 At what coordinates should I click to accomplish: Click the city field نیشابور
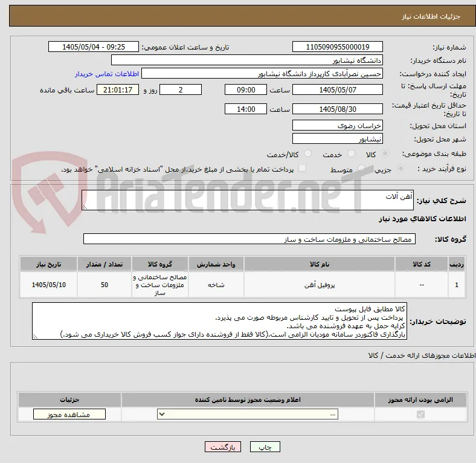tap(338, 138)
